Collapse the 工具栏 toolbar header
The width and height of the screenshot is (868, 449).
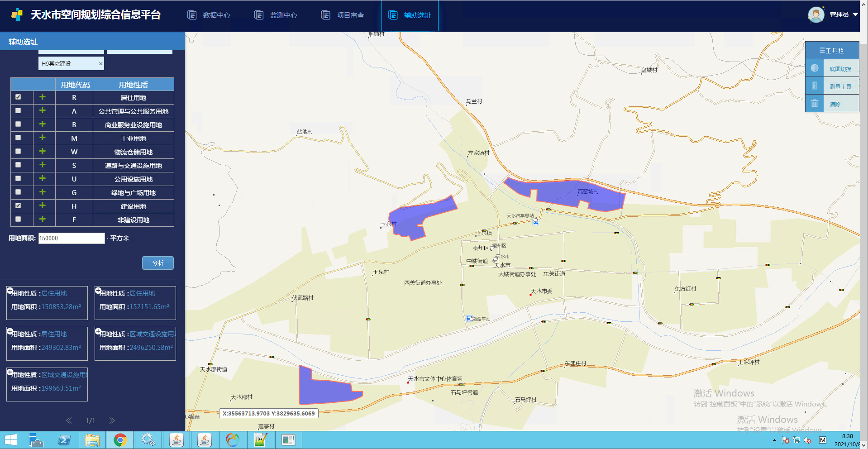tap(832, 50)
